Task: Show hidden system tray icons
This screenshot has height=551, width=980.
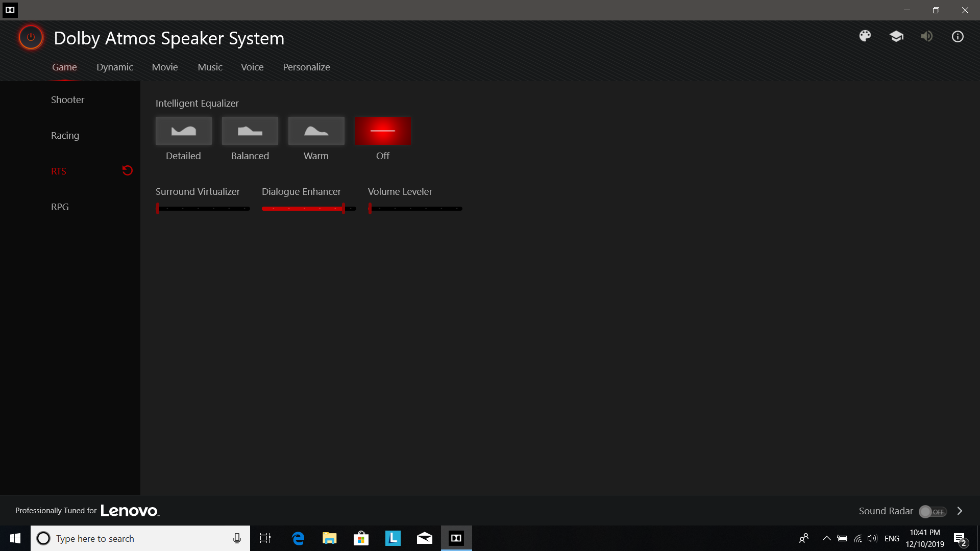Action: (x=827, y=538)
